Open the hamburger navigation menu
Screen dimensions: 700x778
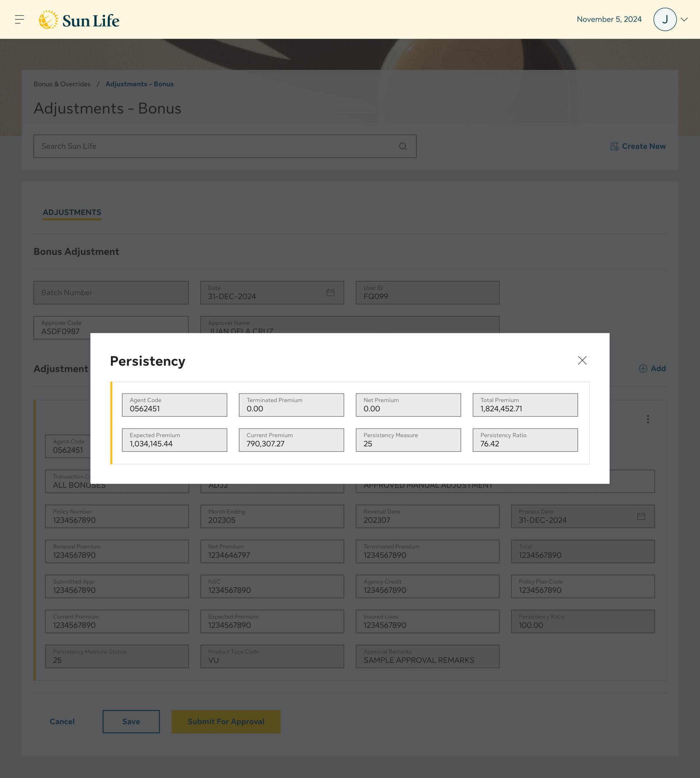[20, 19]
